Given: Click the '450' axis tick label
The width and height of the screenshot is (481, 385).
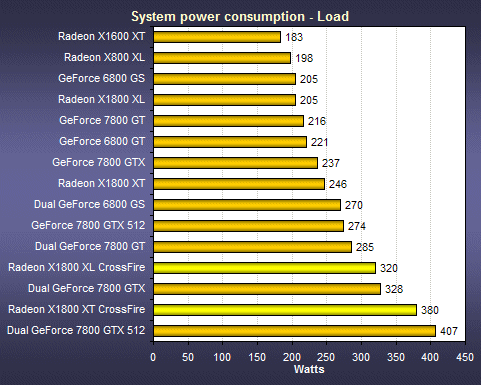Looking at the screenshot, I should coord(465,357).
